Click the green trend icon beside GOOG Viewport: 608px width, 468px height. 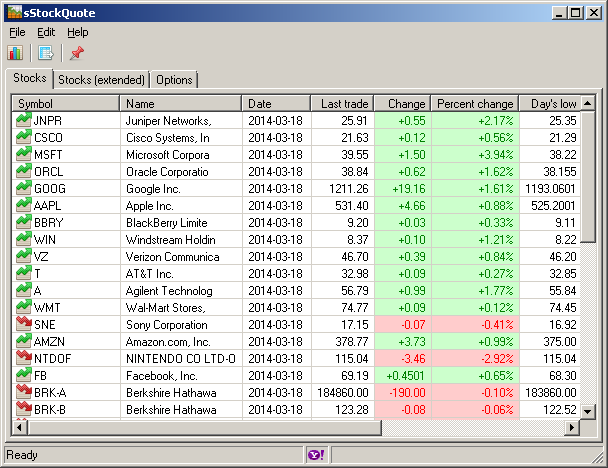[24, 188]
